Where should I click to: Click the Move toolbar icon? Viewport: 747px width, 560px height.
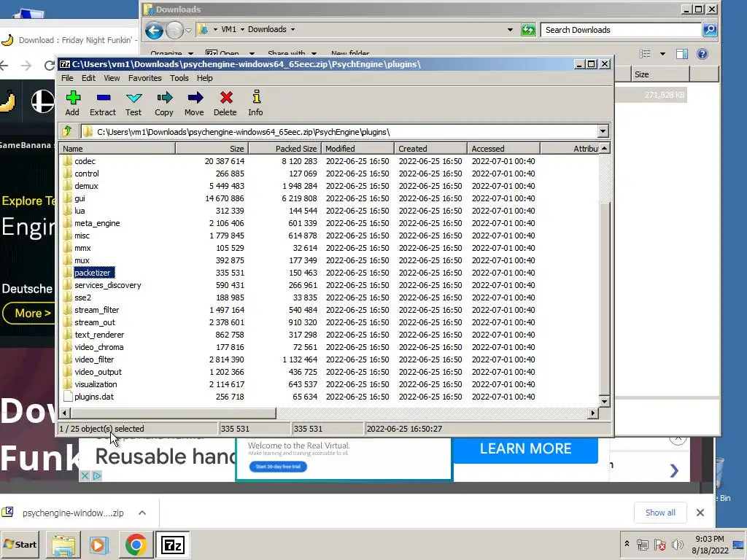[195, 98]
